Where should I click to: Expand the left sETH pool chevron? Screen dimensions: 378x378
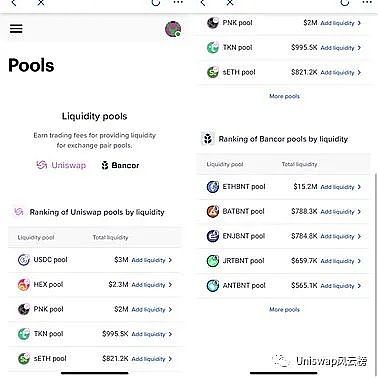(170, 359)
